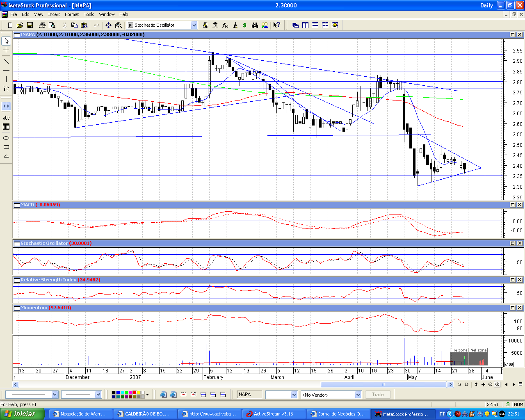Maximize the MACD indicator pane
The image size is (525, 420).
point(513,205)
